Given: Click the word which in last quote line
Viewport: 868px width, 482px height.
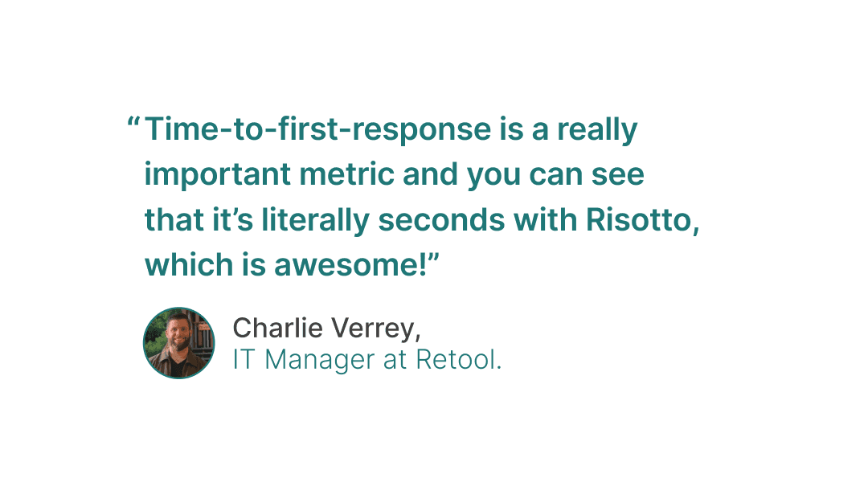Looking at the screenshot, I should (x=189, y=264).
